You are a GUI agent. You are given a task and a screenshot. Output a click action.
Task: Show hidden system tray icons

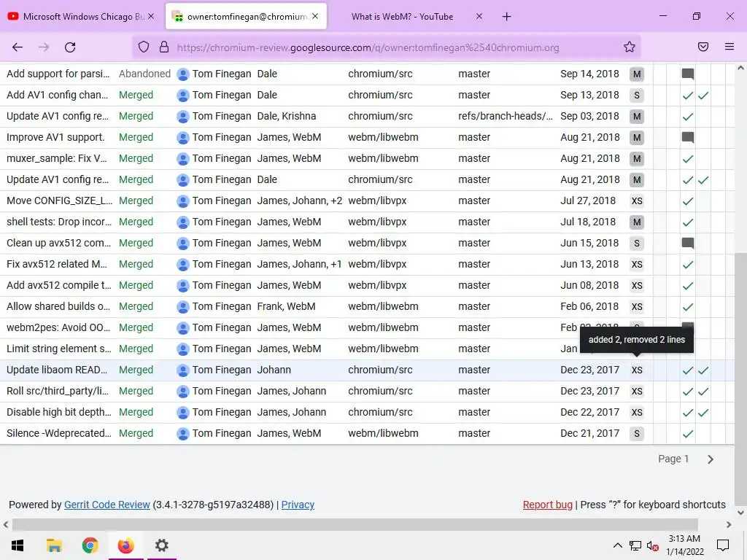click(617, 545)
